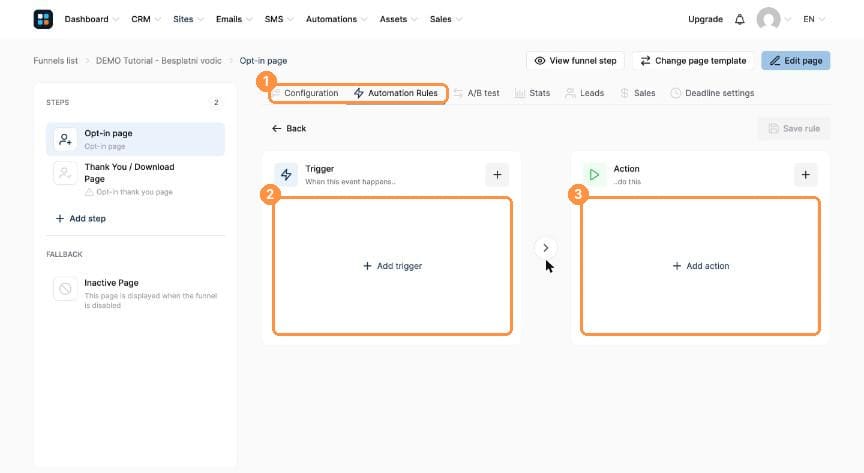Click Add trigger

tap(392, 266)
